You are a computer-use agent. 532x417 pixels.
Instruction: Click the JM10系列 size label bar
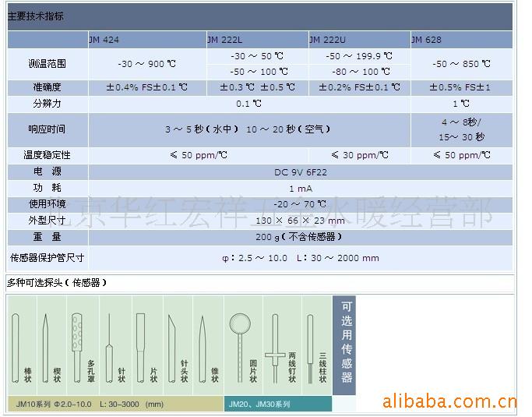coord(115,404)
